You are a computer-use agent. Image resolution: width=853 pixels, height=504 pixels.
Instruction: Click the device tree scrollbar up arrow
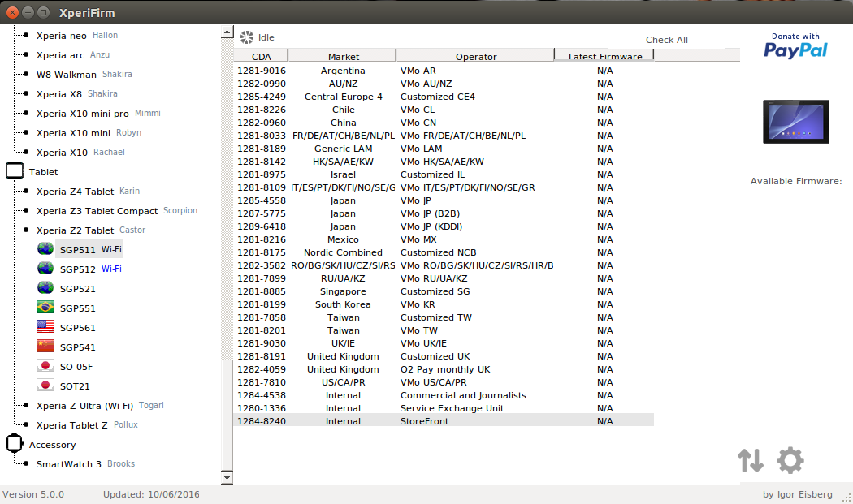227,32
